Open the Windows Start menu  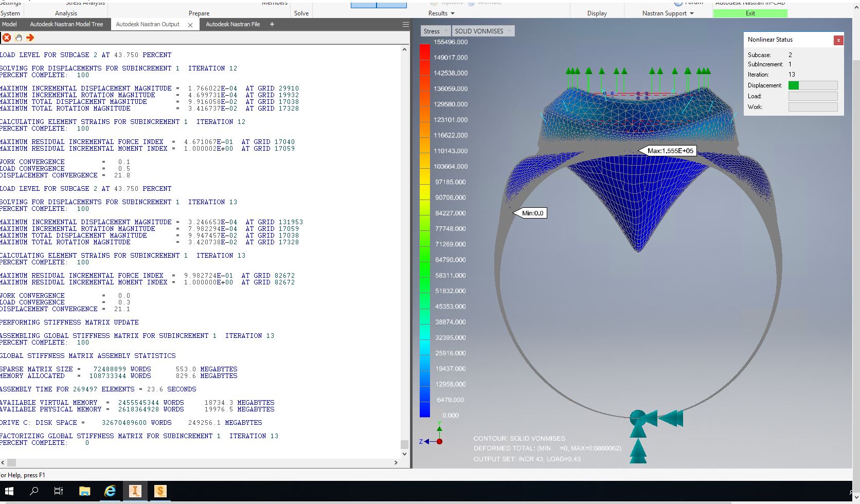pos(9,491)
